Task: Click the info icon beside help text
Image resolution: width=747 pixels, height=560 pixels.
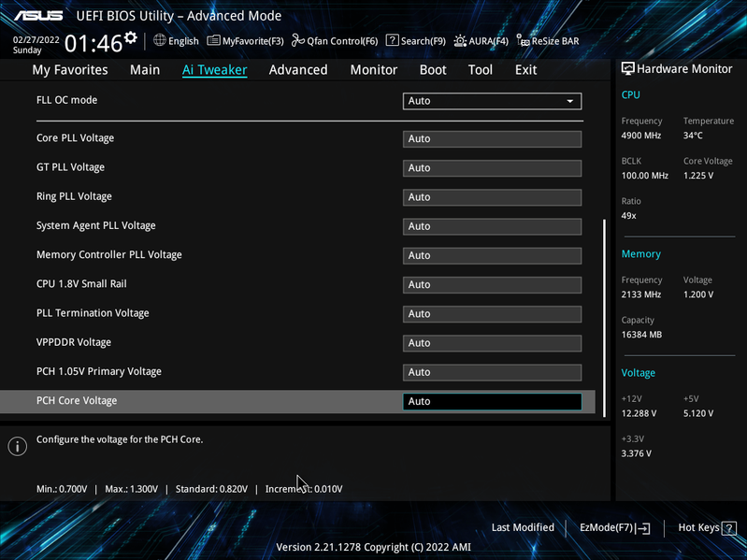Action: 17,446
